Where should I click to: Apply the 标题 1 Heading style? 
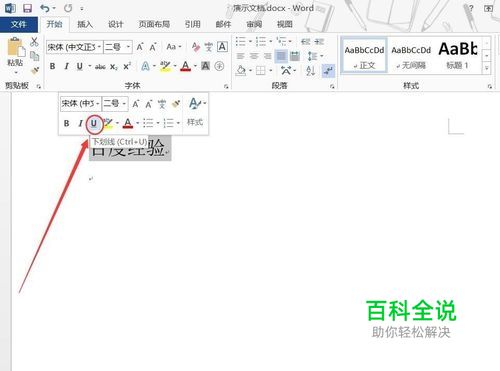[x=458, y=55]
